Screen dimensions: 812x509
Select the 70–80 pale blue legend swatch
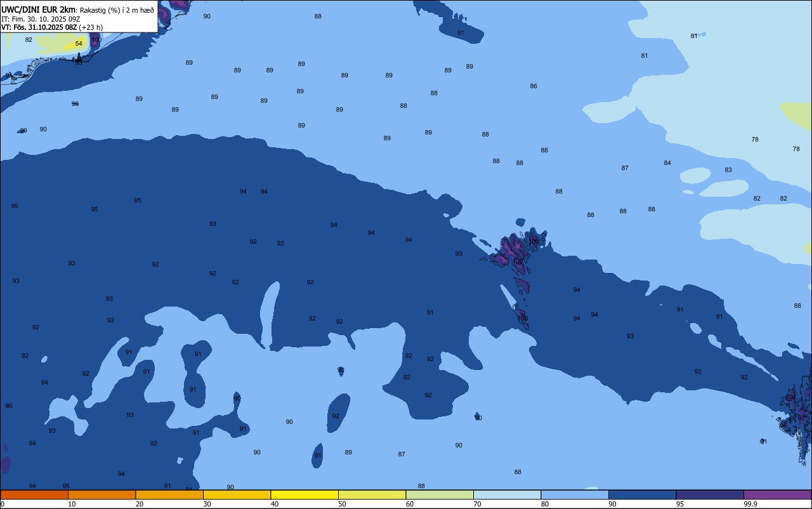click(507, 494)
